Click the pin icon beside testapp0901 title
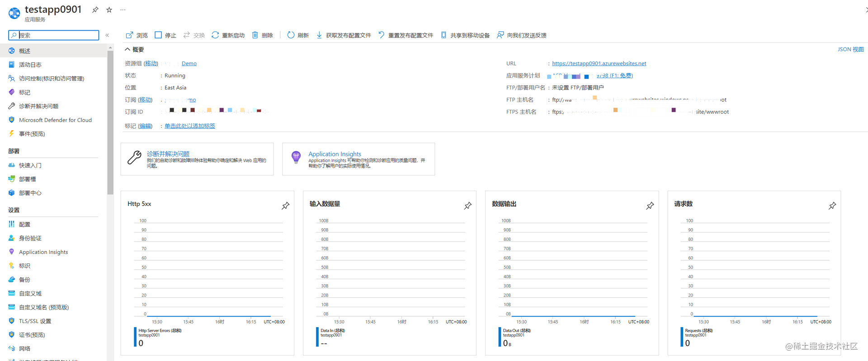This screenshot has height=361, width=868. (x=95, y=9)
